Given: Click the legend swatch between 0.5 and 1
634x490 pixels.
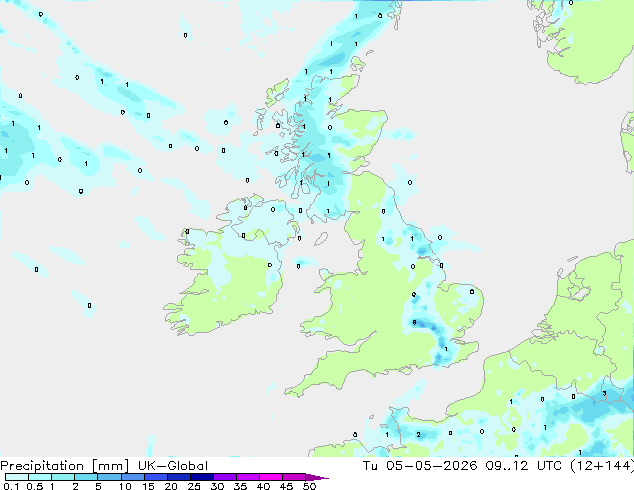Looking at the screenshot, I should [x=40, y=477].
